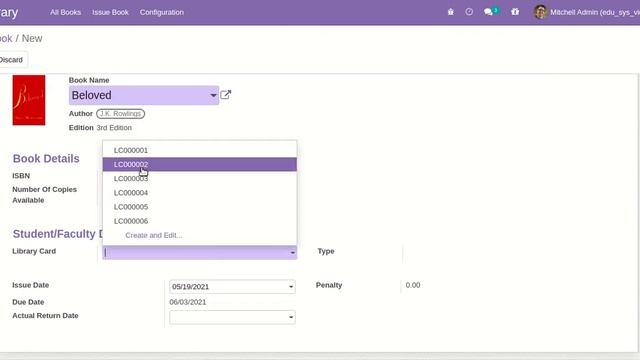Open the activities clock icon
This screenshot has width=640, height=360.
tap(469, 12)
